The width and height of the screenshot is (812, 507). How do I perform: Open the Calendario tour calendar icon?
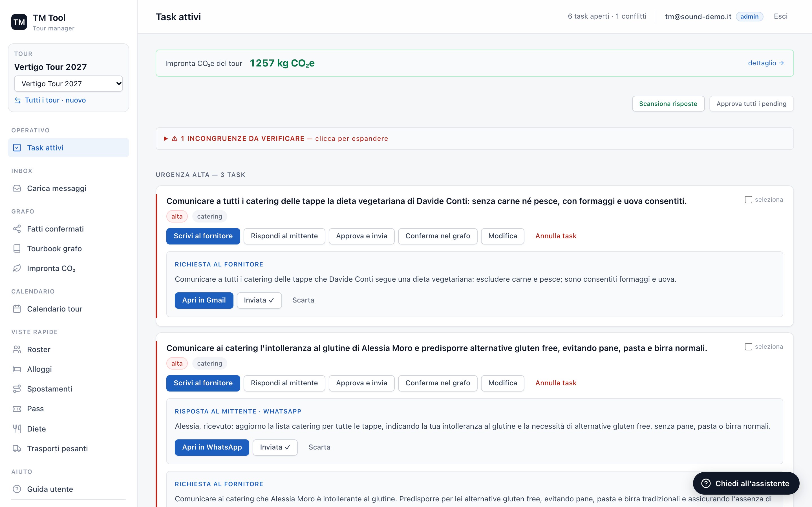point(17,309)
